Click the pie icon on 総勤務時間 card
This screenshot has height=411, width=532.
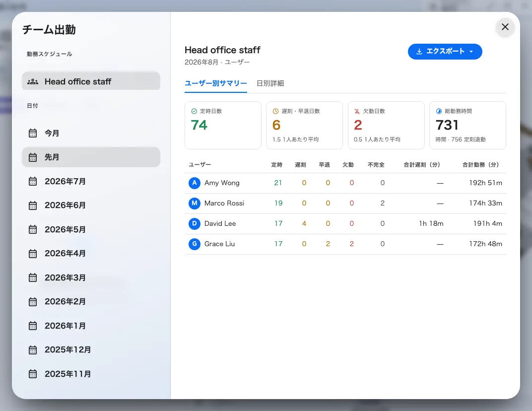439,111
